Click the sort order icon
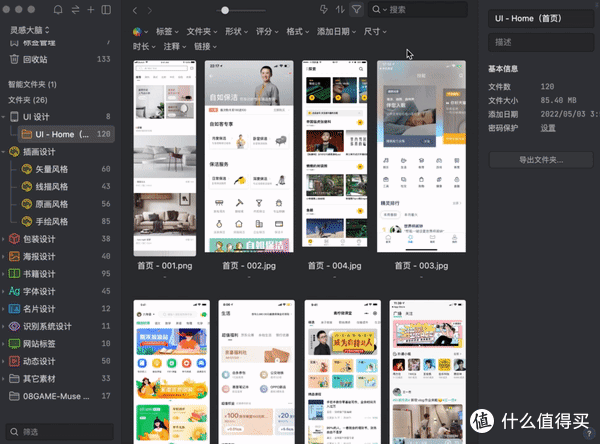The image size is (600, 444). pyautogui.click(x=339, y=10)
